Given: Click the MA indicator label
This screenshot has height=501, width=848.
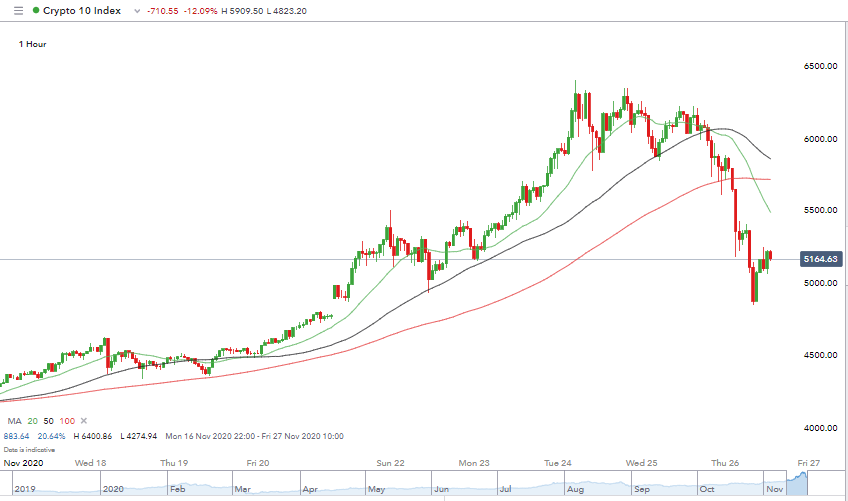Looking at the screenshot, I should coord(15,421).
